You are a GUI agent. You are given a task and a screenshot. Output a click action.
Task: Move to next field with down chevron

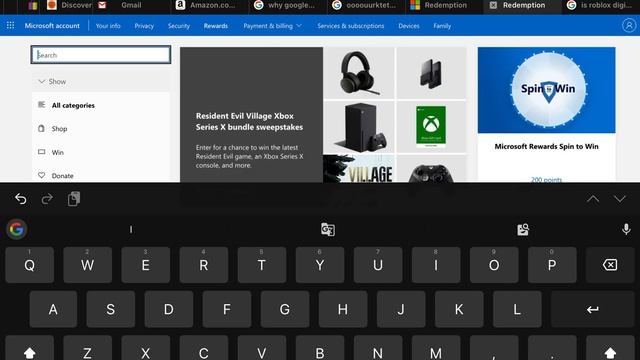tap(620, 199)
